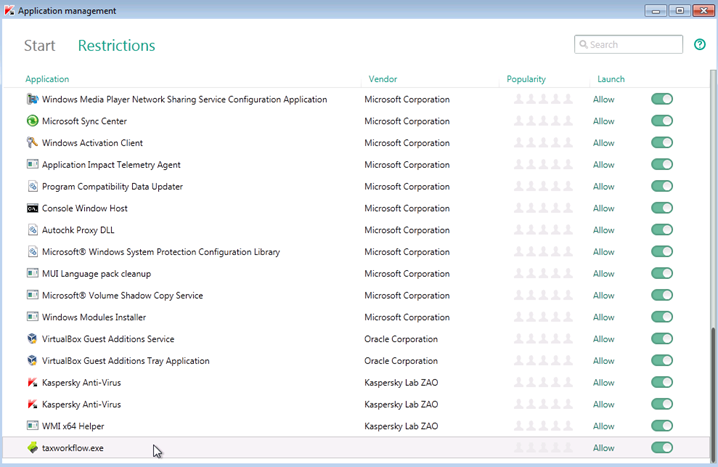718x467 pixels.
Task: Sort by the Application column header
Action: tap(47, 79)
